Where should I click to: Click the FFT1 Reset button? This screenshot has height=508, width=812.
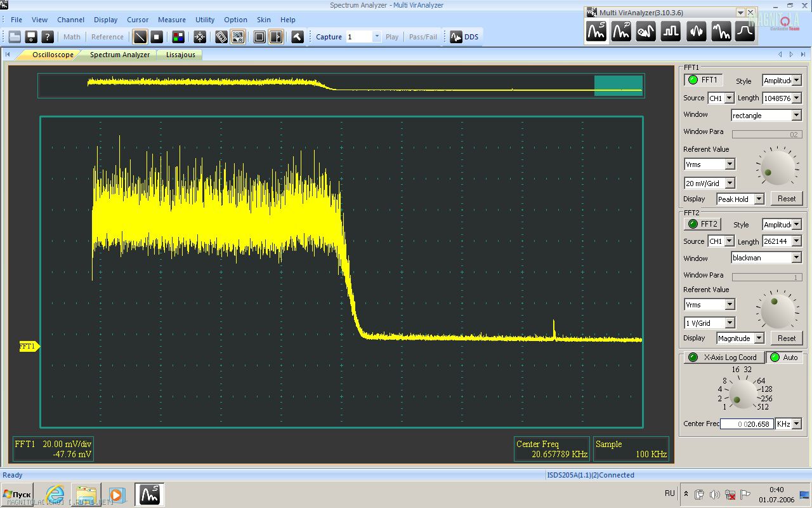click(x=787, y=199)
